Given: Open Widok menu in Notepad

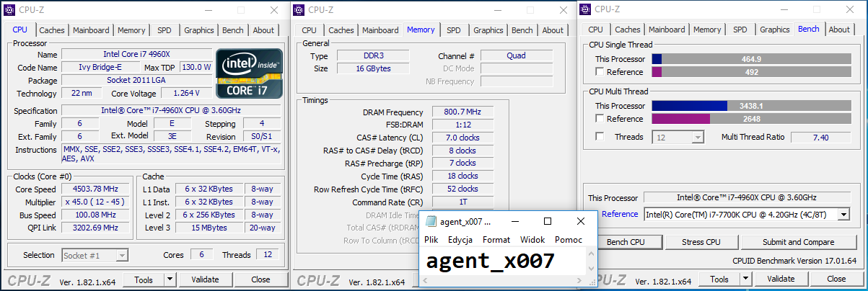Looking at the screenshot, I should coord(532,240).
